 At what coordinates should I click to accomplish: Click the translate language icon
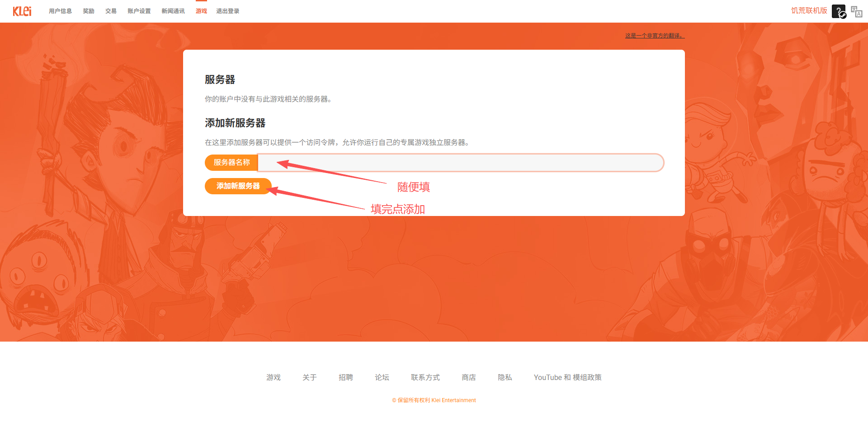[x=857, y=11]
